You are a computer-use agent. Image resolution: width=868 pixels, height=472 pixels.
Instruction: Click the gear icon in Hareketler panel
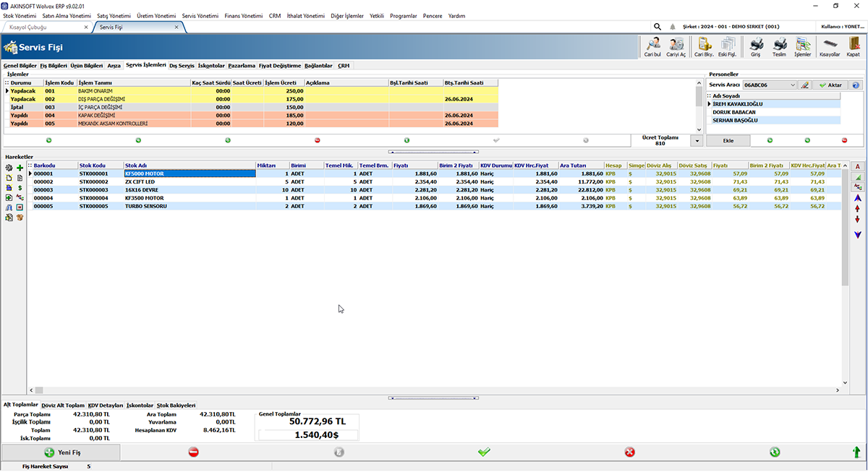[9, 168]
